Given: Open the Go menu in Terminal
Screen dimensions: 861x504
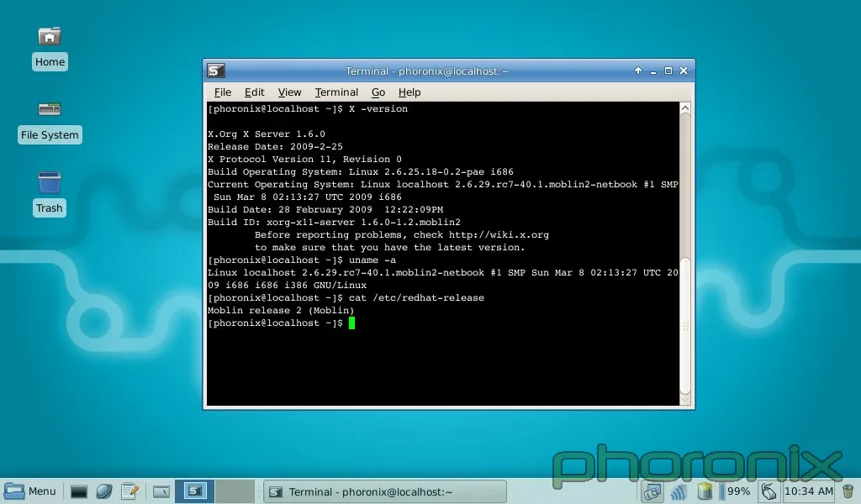Looking at the screenshot, I should click(x=378, y=92).
